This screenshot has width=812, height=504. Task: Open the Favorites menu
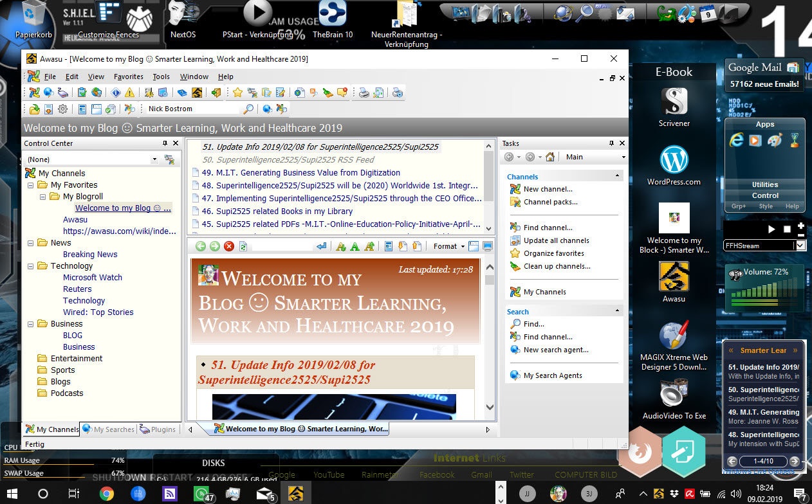point(128,76)
